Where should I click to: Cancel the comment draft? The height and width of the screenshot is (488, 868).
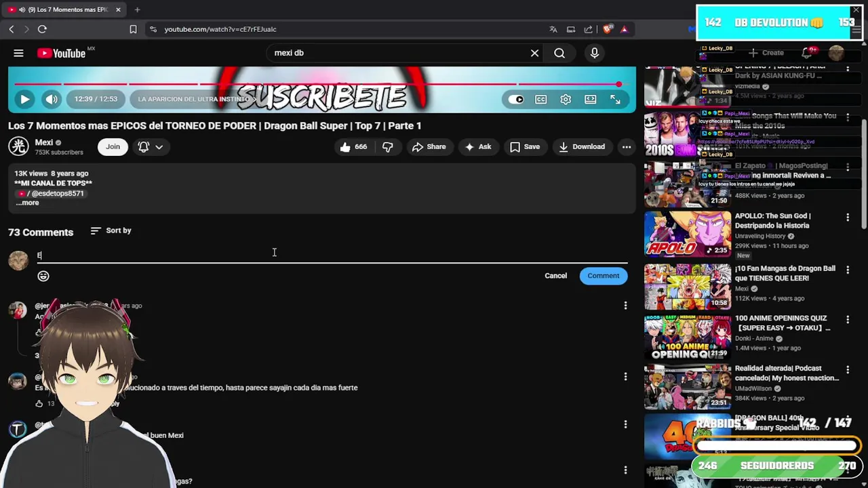click(x=555, y=276)
